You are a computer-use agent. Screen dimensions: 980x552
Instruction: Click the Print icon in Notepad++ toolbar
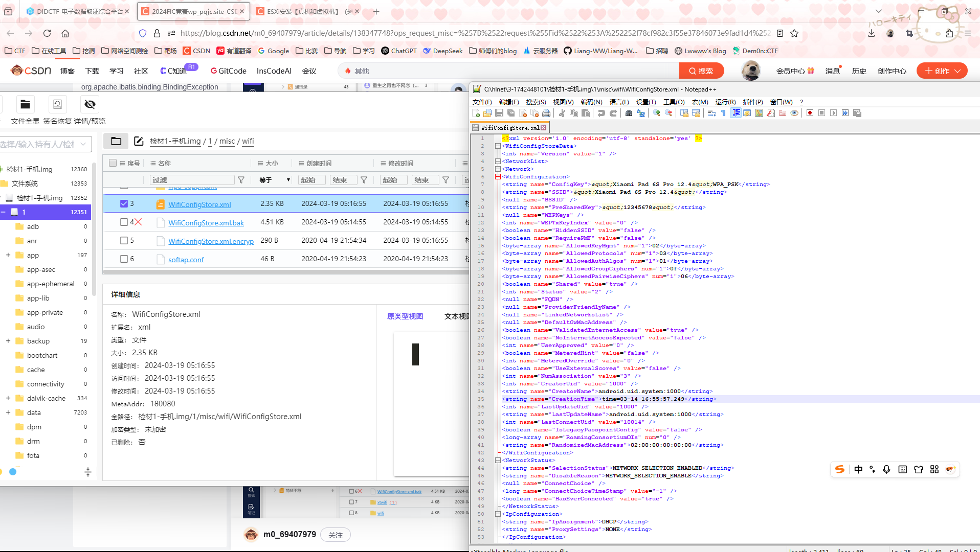(546, 113)
